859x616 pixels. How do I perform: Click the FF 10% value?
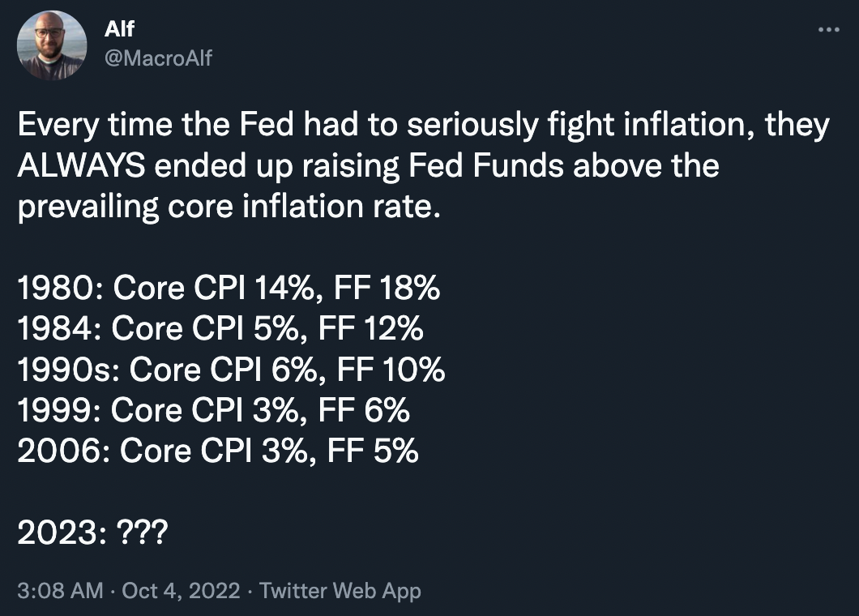click(x=392, y=370)
